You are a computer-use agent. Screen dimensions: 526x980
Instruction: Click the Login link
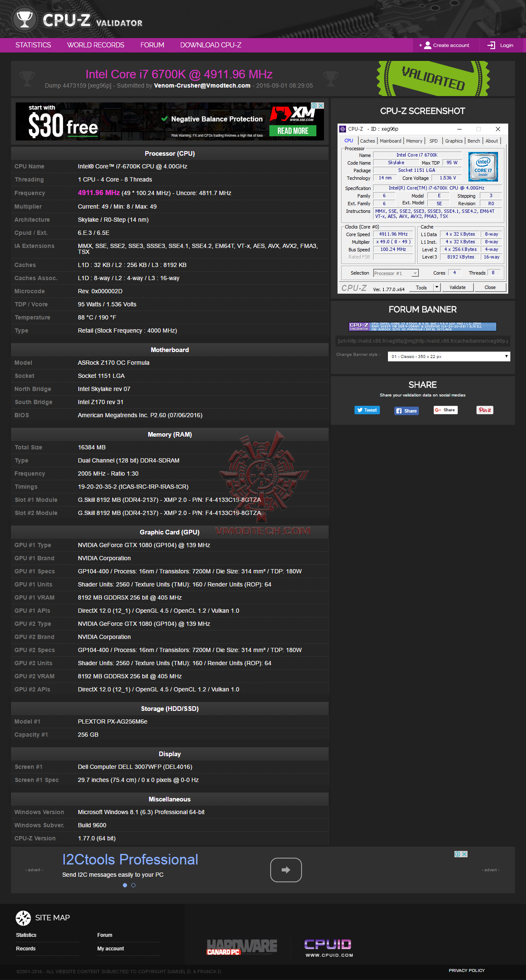click(501, 45)
